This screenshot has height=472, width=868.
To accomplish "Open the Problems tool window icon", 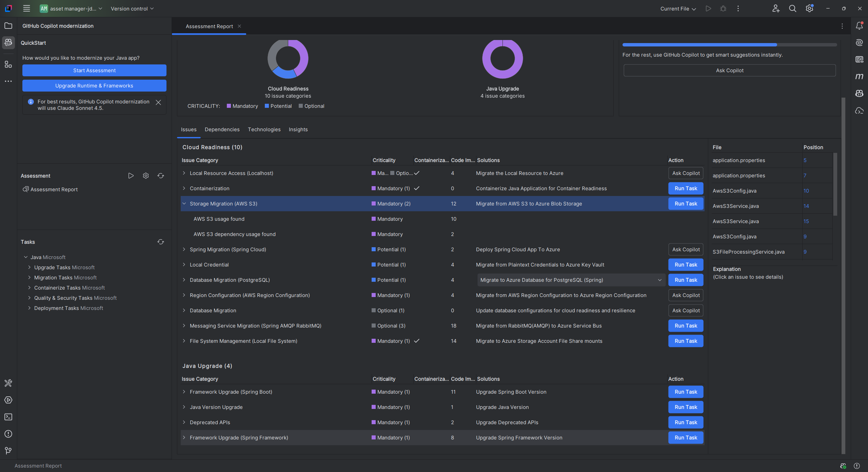I will coord(8,434).
